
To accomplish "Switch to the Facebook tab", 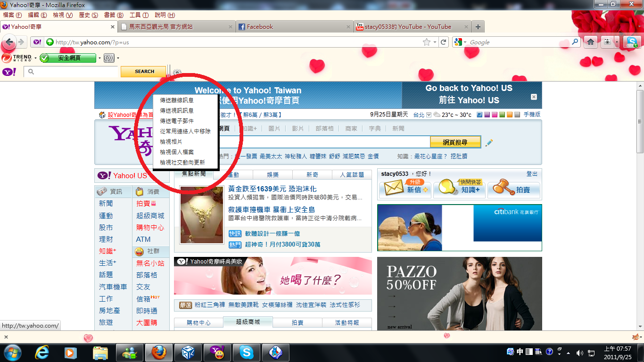I will (294, 27).
